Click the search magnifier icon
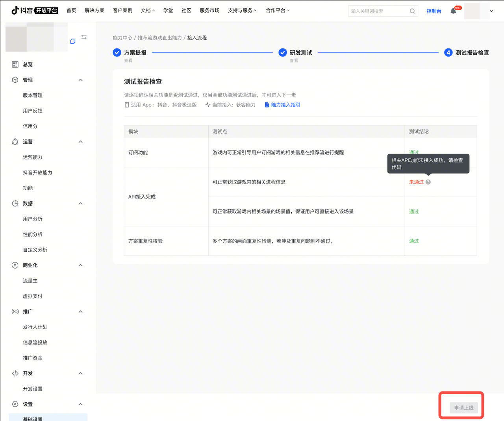Viewport: 504px width, 421px height. [x=412, y=11]
